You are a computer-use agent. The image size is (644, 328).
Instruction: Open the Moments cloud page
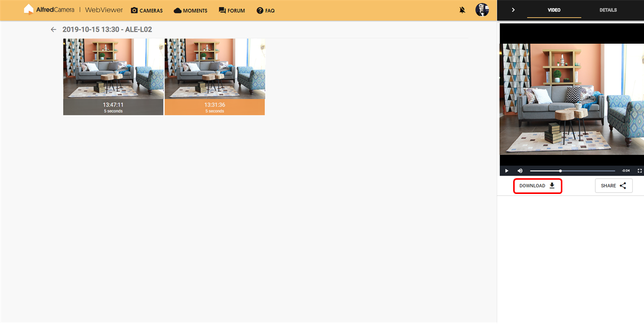click(x=190, y=10)
